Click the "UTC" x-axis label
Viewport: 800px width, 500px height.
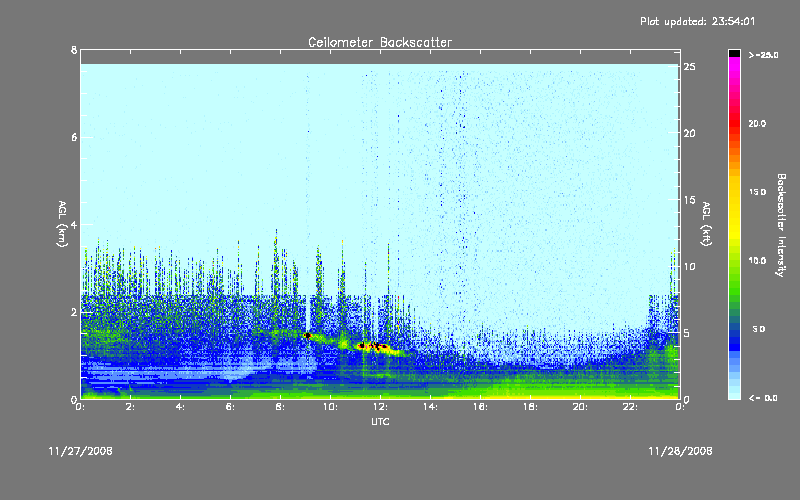[x=380, y=421]
